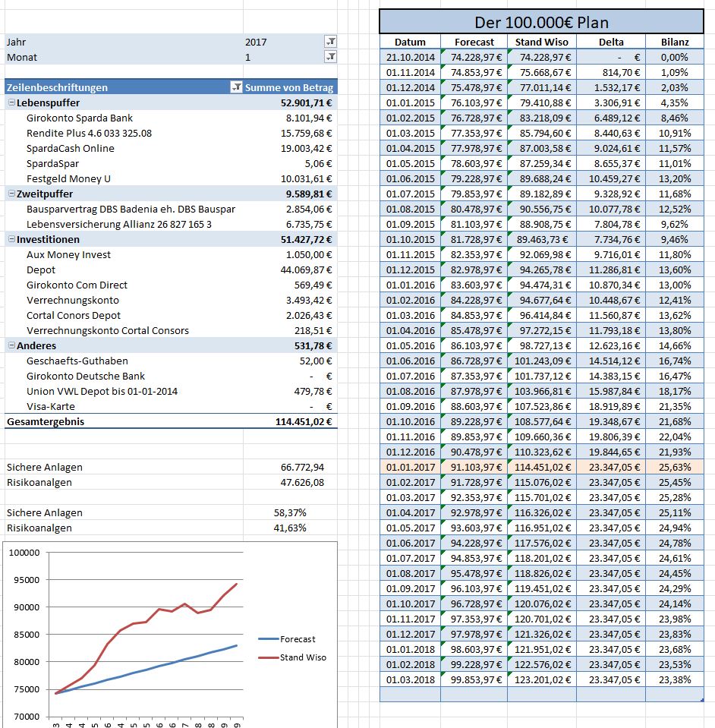Select the highlighted 01.01.2017 date cell
This screenshot has height=728, width=715.
[x=410, y=467]
